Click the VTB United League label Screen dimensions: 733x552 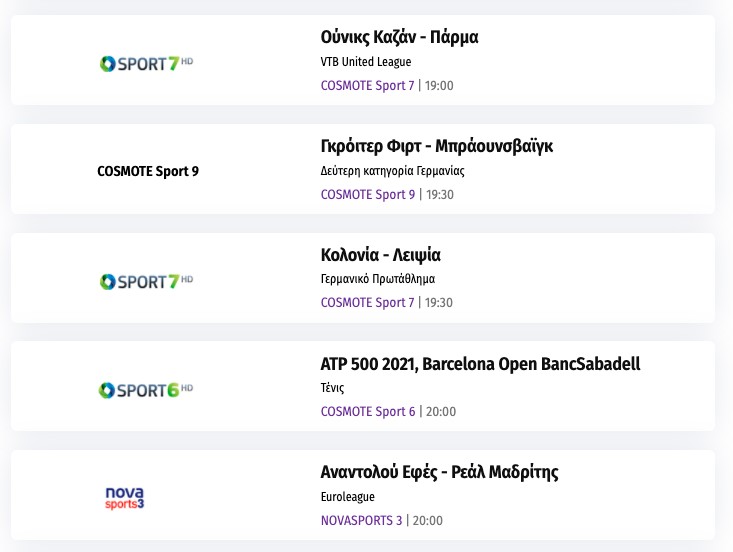click(366, 62)
